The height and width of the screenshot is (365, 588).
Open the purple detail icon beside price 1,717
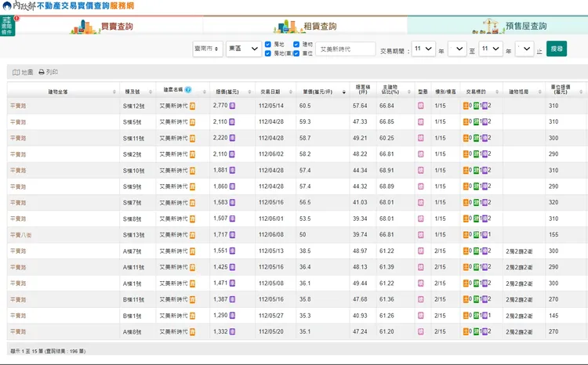coord(233,235)
